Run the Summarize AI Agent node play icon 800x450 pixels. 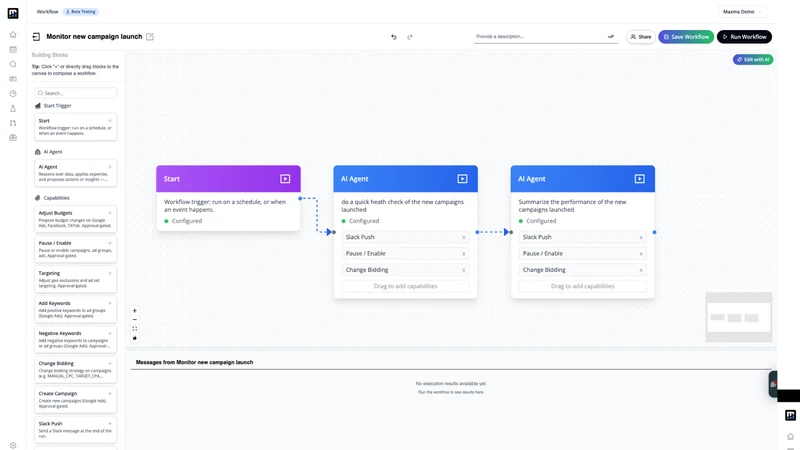pos(639,179)
